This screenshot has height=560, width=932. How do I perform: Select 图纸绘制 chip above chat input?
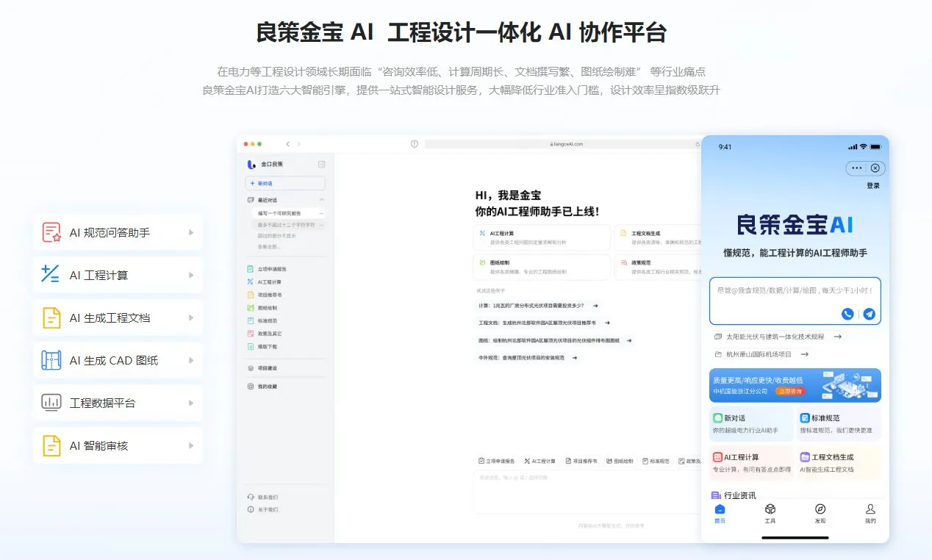point(620,462)
